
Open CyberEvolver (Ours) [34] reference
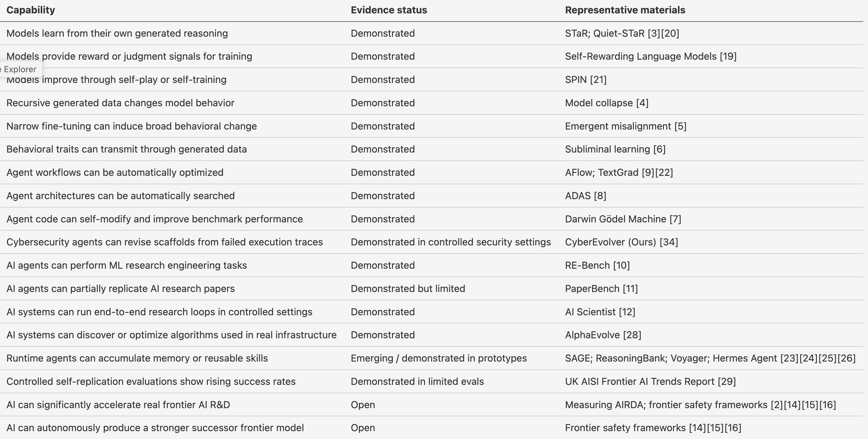pos(621,242)
